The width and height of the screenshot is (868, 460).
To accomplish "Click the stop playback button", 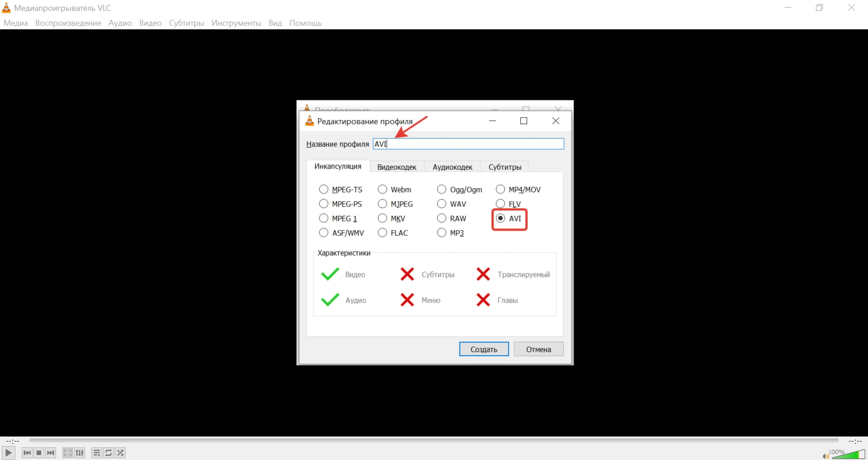I will tap(39, 453).
